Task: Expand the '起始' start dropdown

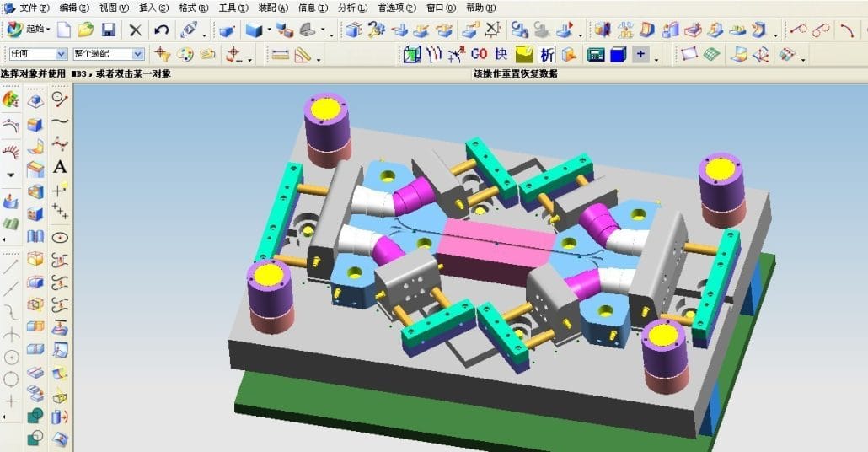Action: pyautogui.click(x=38, y=30)
